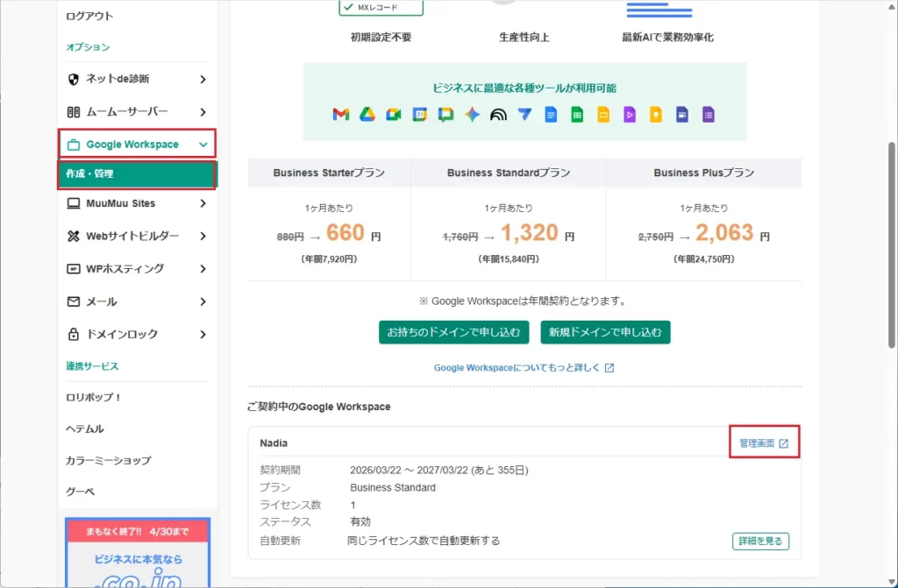Open the 管理画面 link for Nadia
Viewport: 898px width, 588px height.
[x=762, y=442]
